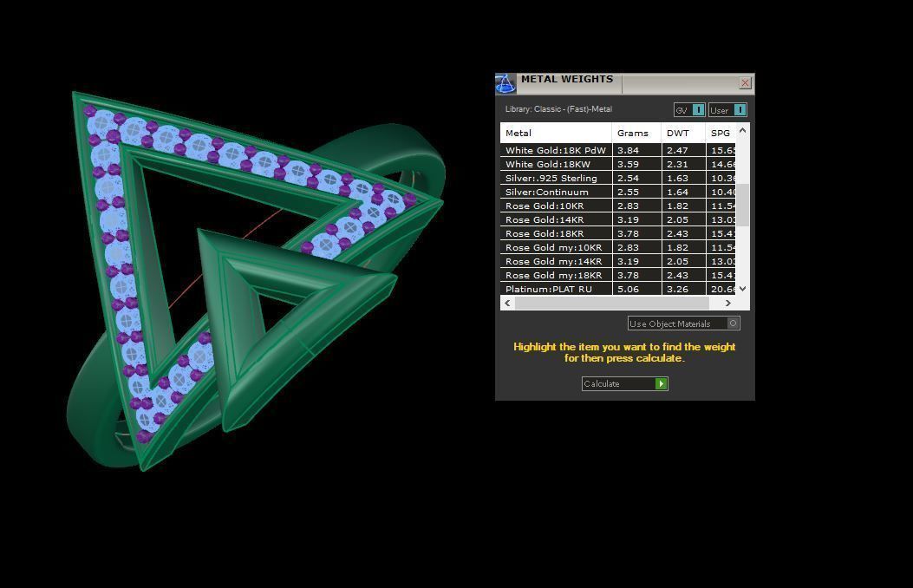The height and width of the screenshot is (588, 913).
Task: Select the Platinum:PLAT RU row
Action: pyautogui.click(x=555, y=289)
